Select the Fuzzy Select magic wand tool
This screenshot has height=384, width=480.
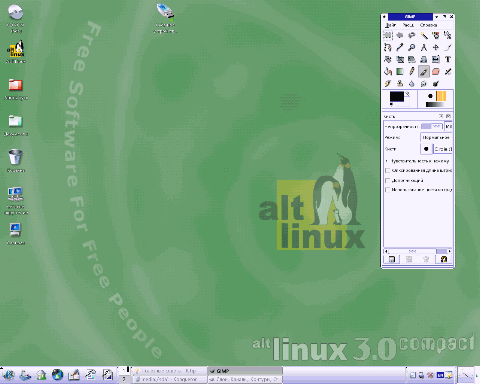pyautogui.click(x=424, y=35)
